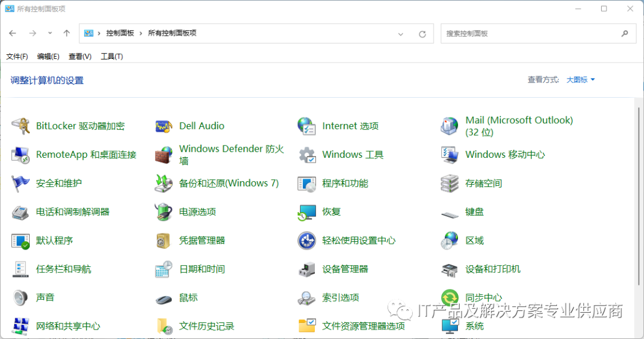
Task: Open the Mail (Microsoft Outlook) icon
Action: [450, 126]
